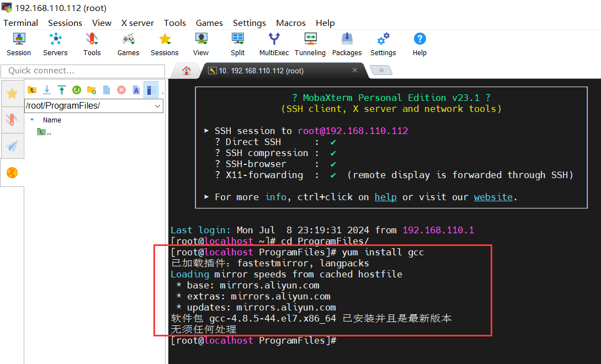The image size is (601, 364).
Task: Open the swiss-knife Tools sidebar tab
Action: coord(12,120)
